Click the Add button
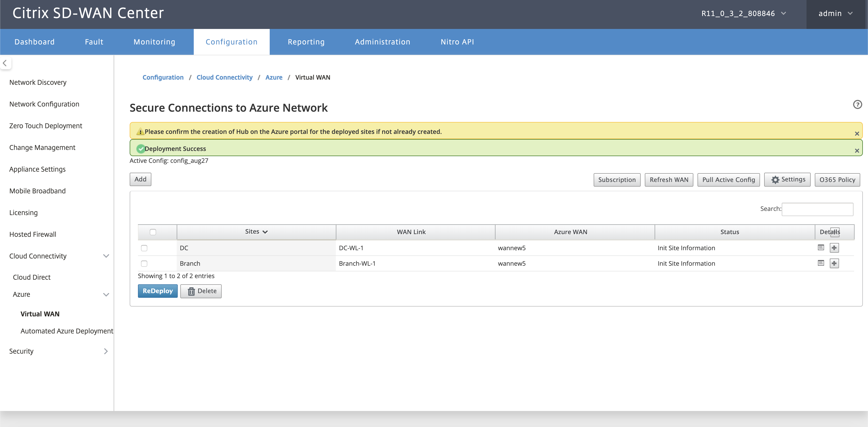The width and height of the screenshot is (868, 427). click(141, 179)
